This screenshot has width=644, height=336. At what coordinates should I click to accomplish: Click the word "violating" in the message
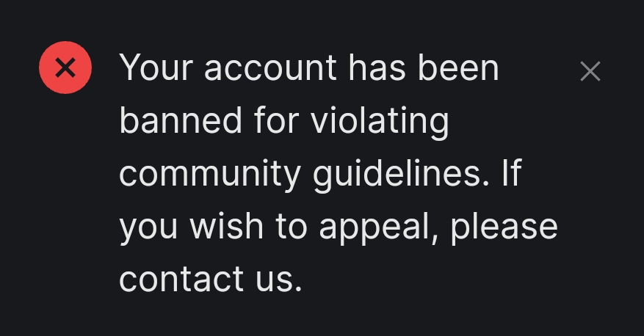click(380, 121)
